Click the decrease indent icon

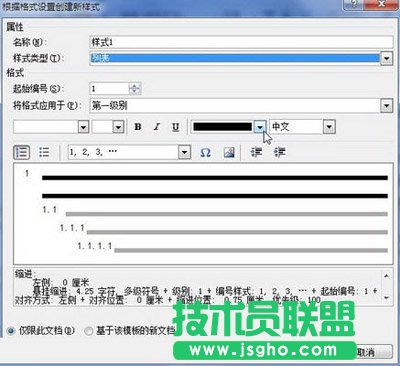tap(256, 152)
